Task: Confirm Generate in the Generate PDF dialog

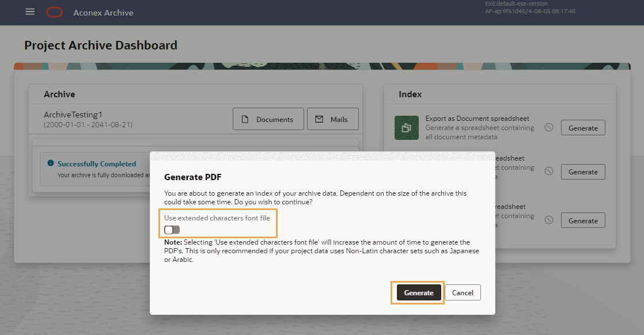Action: point(419,293)
